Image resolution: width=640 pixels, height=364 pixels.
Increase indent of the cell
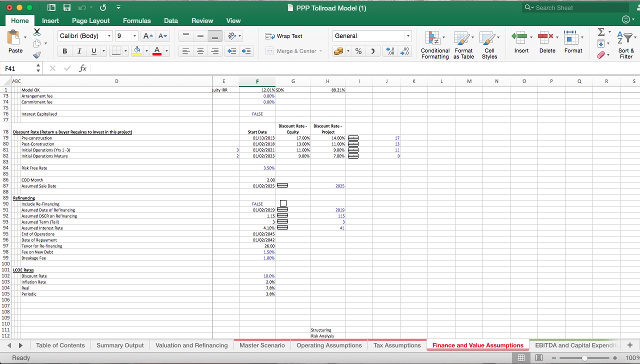pyautogui.click(x=246, y=51)
